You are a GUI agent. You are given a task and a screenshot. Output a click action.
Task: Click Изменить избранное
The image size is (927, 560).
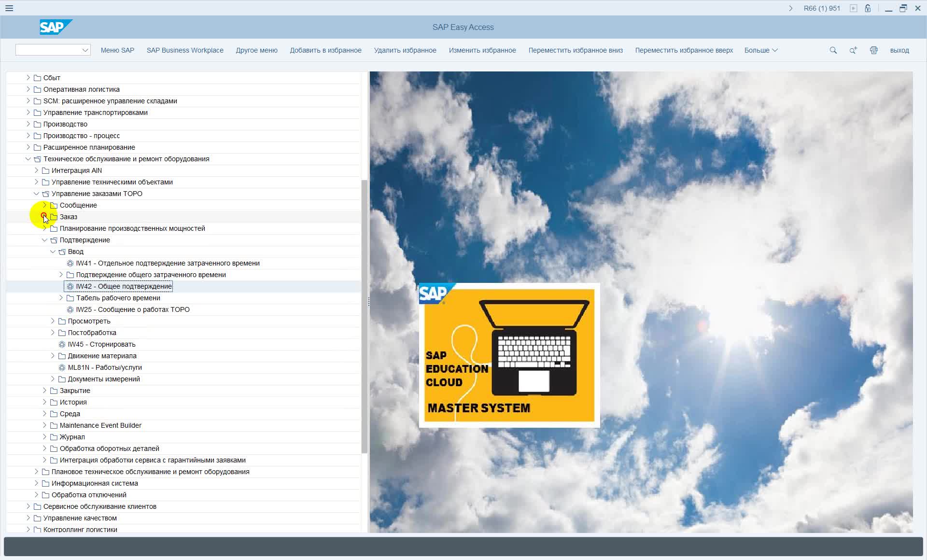tap(482, 50)
